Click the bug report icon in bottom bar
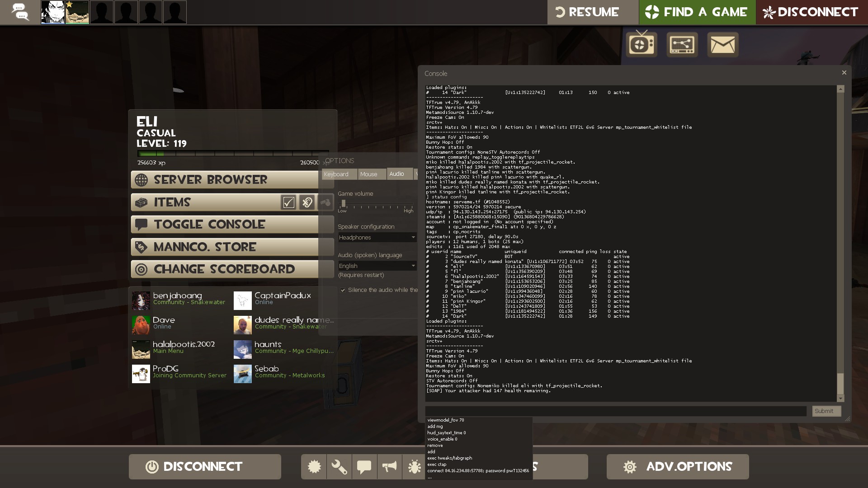Image resolution: width=868 pixels, height=488 pixels. pyautogui.click(x=414, y=467)
